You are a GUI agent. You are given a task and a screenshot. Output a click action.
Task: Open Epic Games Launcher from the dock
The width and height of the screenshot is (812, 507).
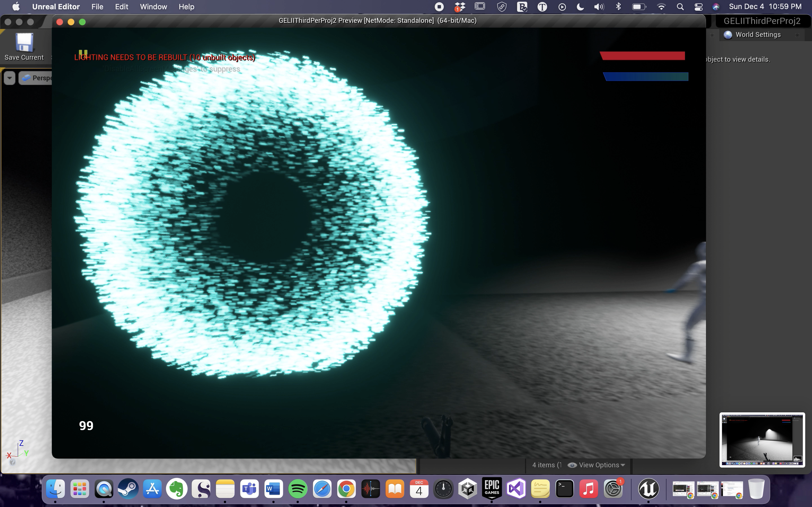point(492,489)
